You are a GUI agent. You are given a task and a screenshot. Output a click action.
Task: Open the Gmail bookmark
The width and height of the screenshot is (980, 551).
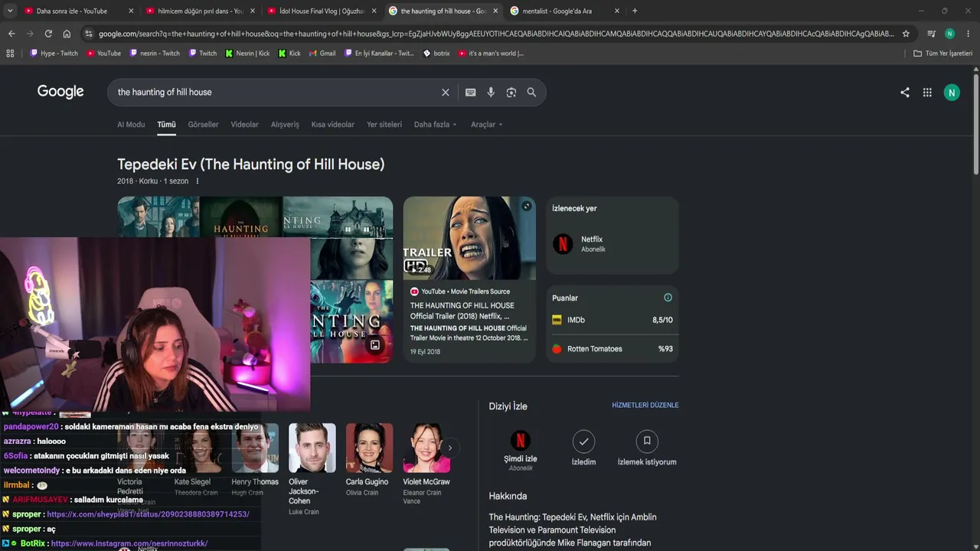(322, 54)
